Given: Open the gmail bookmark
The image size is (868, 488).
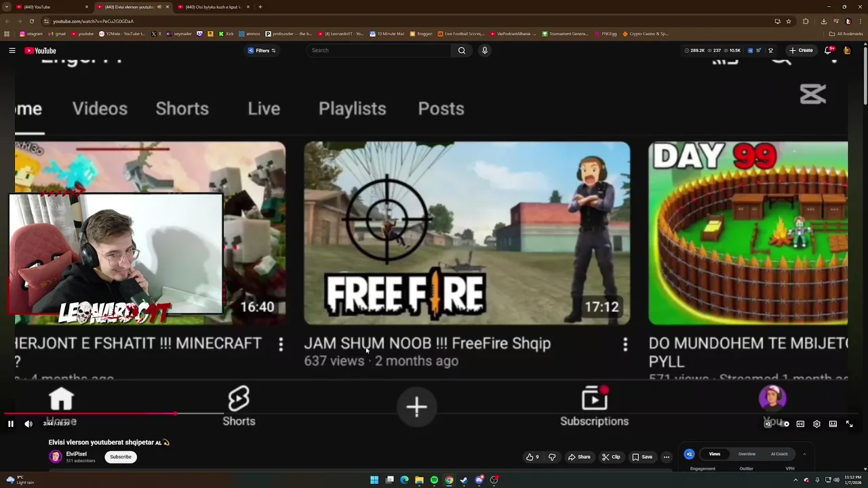Looking at the screenshot, I should click(58, 33).
